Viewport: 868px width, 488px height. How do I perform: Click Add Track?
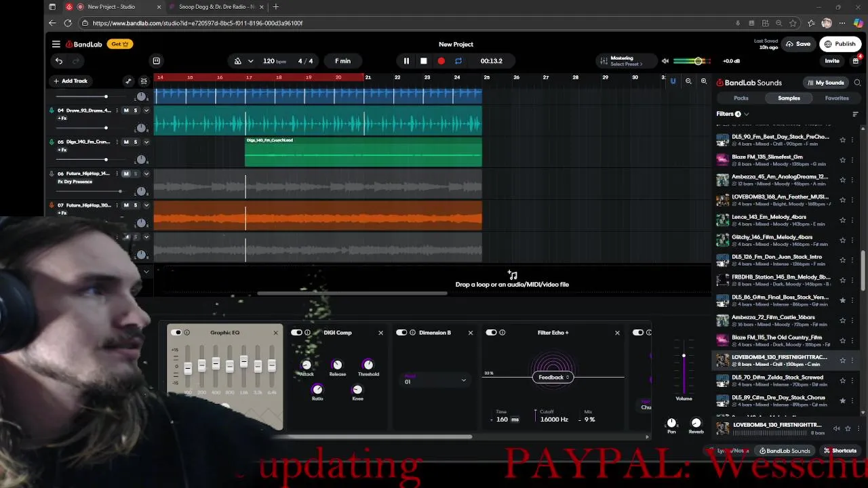[71, 81]
